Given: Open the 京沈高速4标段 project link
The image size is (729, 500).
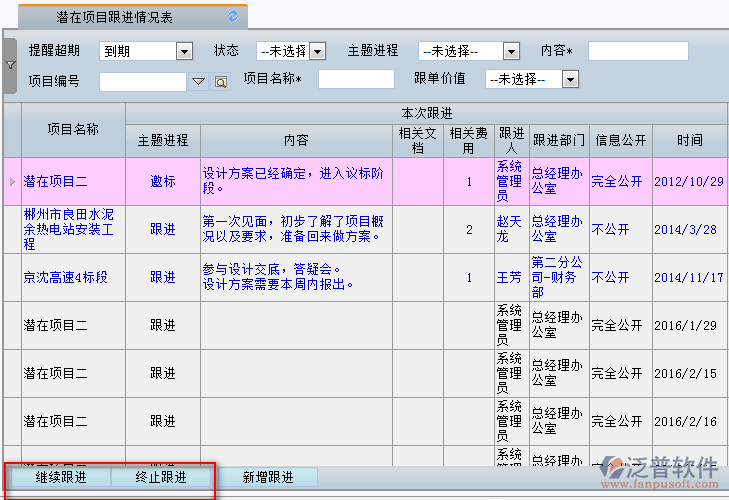Looking at the screenshot, I should click(66, 278).
